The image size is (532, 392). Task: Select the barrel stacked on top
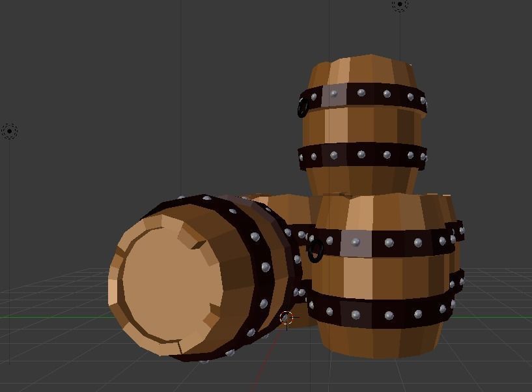coord(362,126)
